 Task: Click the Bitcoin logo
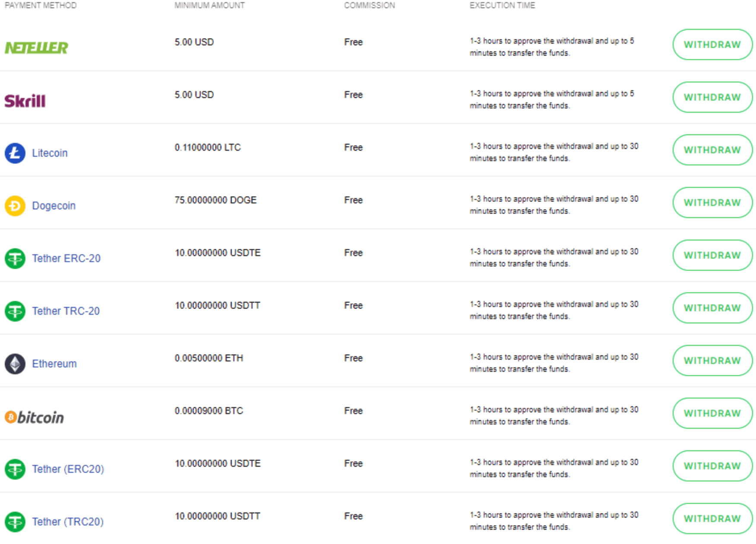pyautogui.click(x=35, y=417)
